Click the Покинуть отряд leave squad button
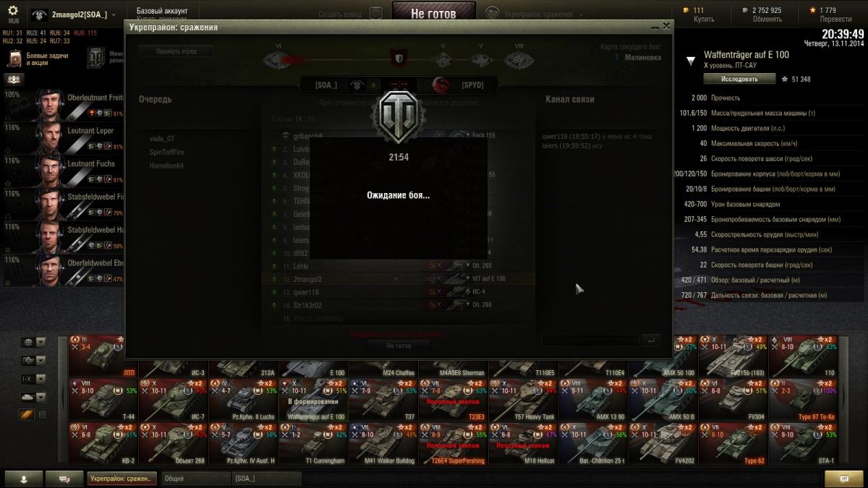Viewport: 868px width, 488px height. (x=175, y=51)
